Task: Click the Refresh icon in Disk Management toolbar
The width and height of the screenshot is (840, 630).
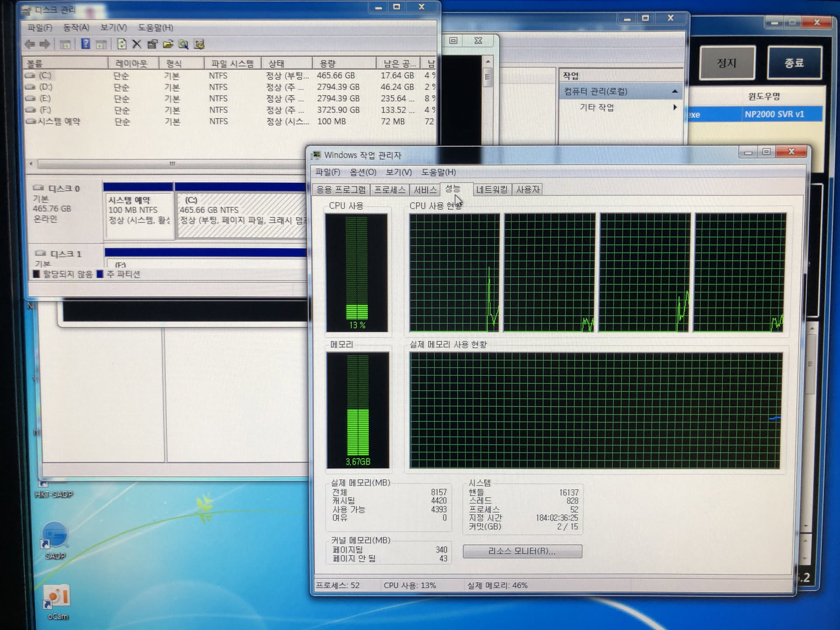Action: [x=122, y=44]
